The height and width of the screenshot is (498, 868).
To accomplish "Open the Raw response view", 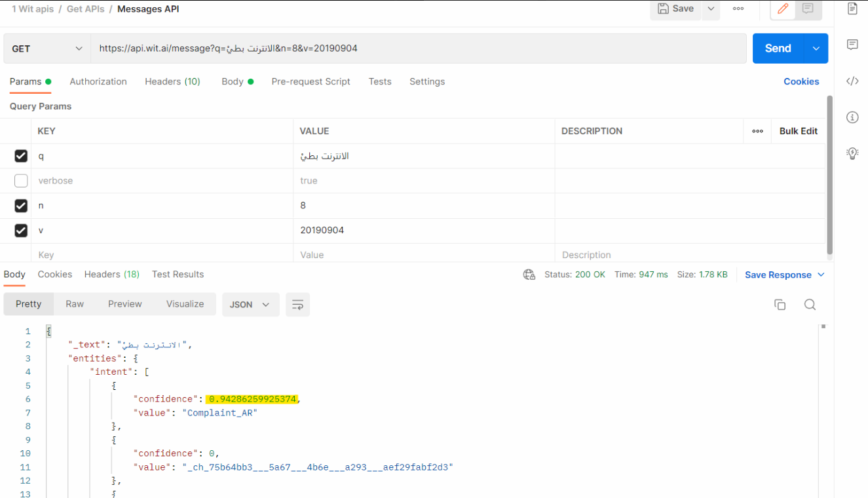I will click(x=74, y=304).
